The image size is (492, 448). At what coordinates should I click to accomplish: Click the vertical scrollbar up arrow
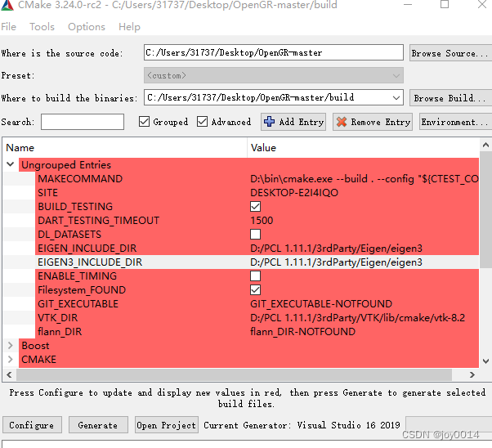[x=485, y=145]
